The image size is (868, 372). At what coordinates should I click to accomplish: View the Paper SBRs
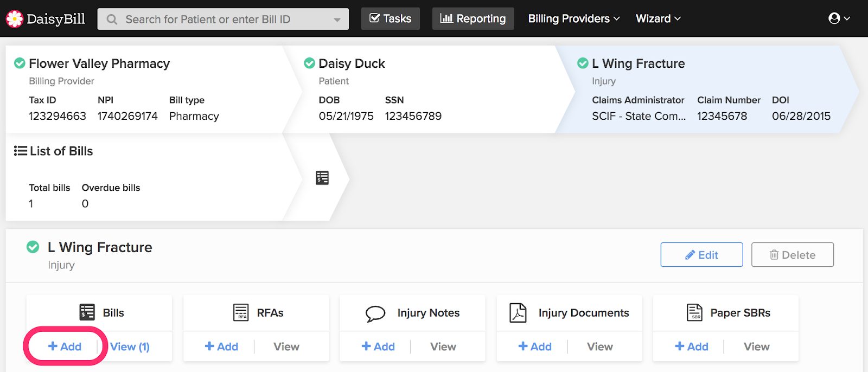pyautogui.click(x=757, y=347)
